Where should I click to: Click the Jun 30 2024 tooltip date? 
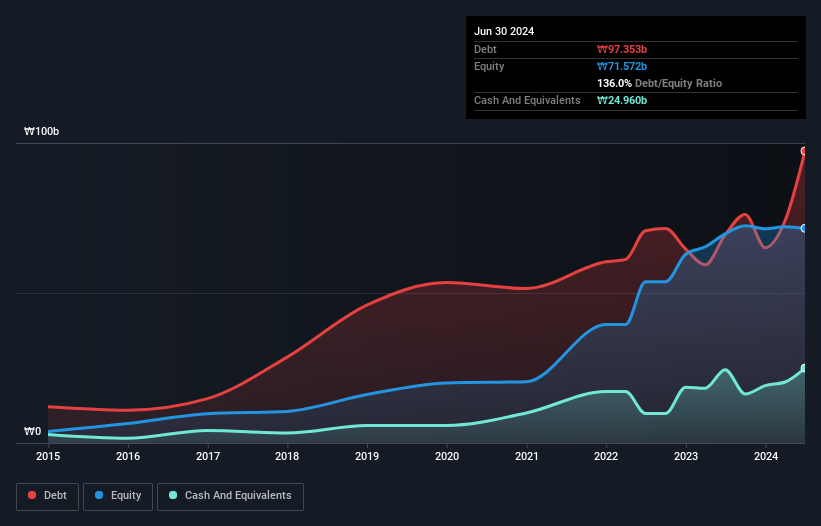pos(504,31)
